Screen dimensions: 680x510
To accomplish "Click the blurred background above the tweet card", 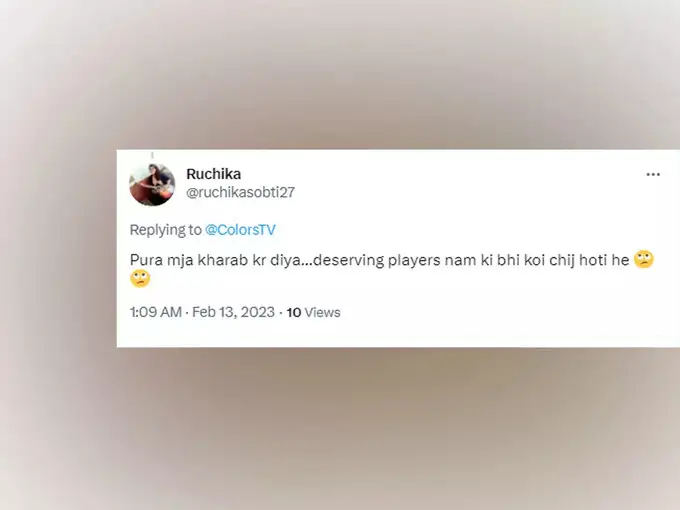I will point(340,74).
